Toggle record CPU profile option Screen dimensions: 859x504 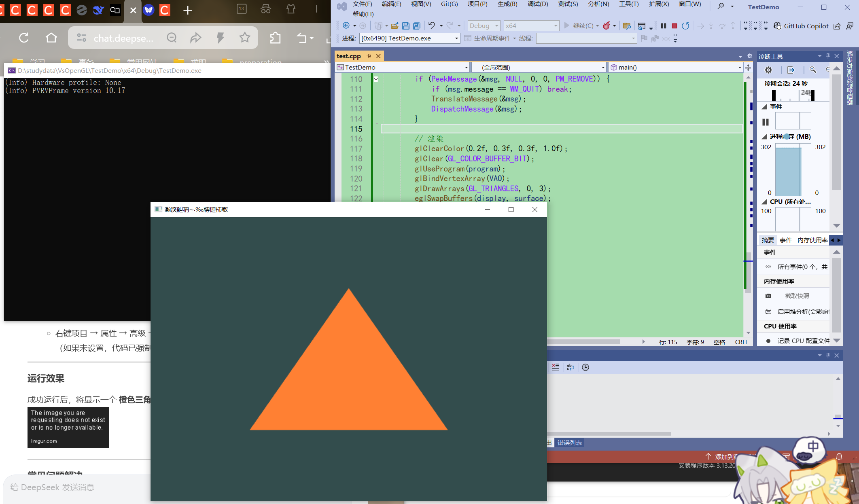(803, 341)
